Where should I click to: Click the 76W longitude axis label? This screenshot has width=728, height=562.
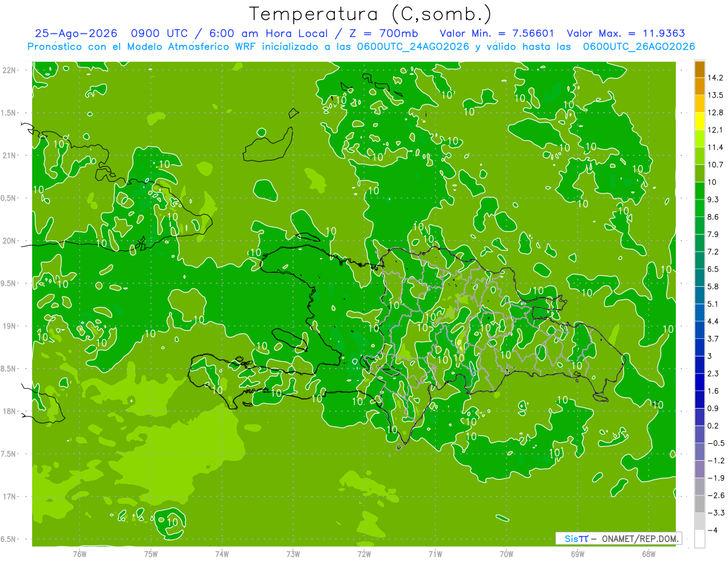[79, 554]
